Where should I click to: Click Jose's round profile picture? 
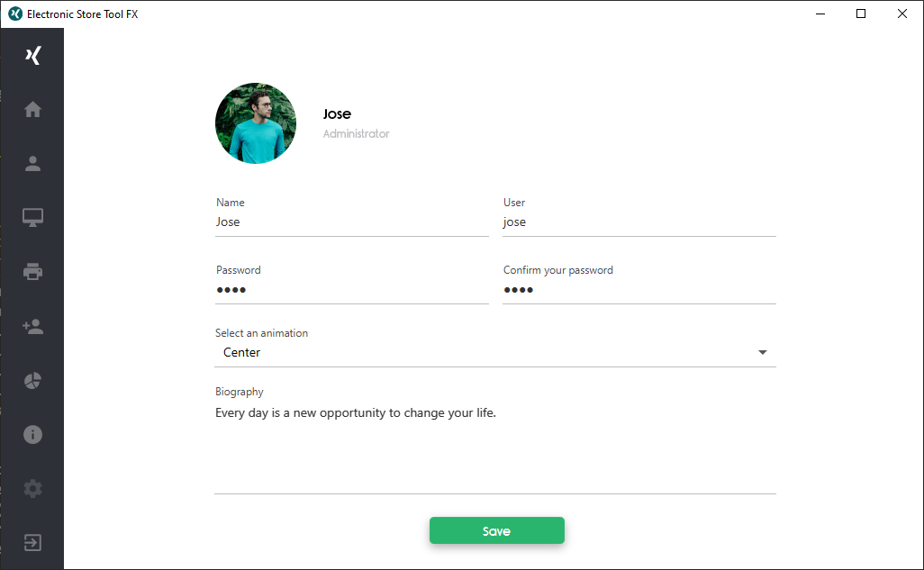click(x=256, y=123)
